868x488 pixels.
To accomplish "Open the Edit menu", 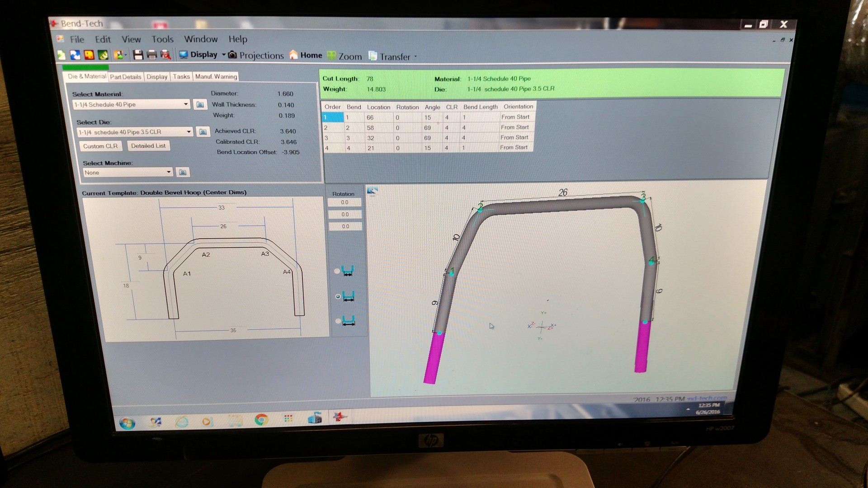I will (103, 39).
